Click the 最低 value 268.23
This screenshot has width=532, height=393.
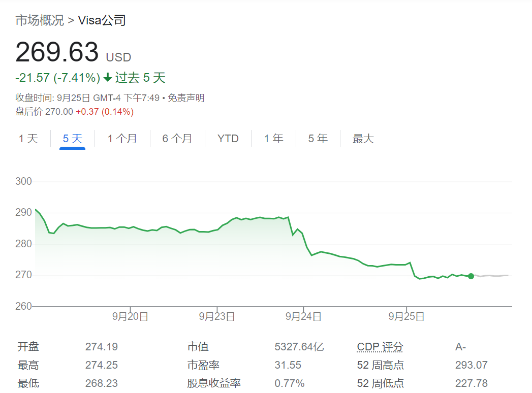[x=102, y=383]
